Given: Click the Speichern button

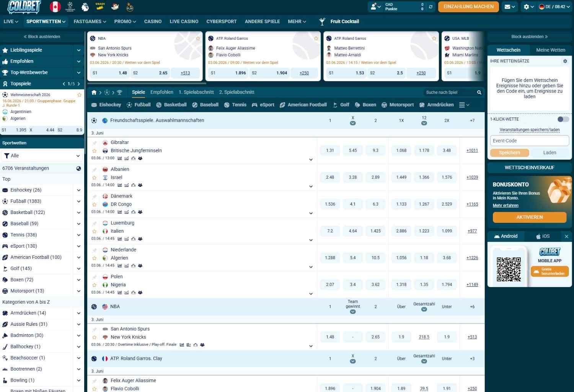Looking at the screenshot, I should pyautogui.click(x=509, y=153).
